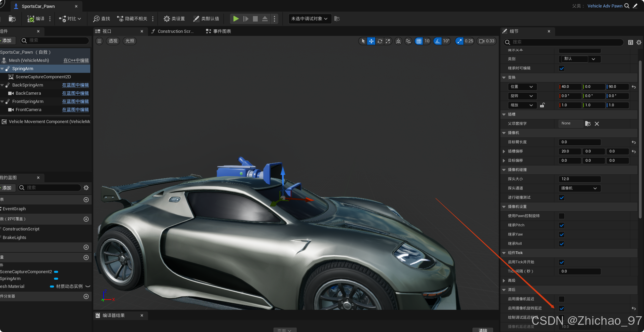Image resolution: width=644 pixels, height=332 pixels.
Task: Clear the parent socket with X
Action: 597,124
